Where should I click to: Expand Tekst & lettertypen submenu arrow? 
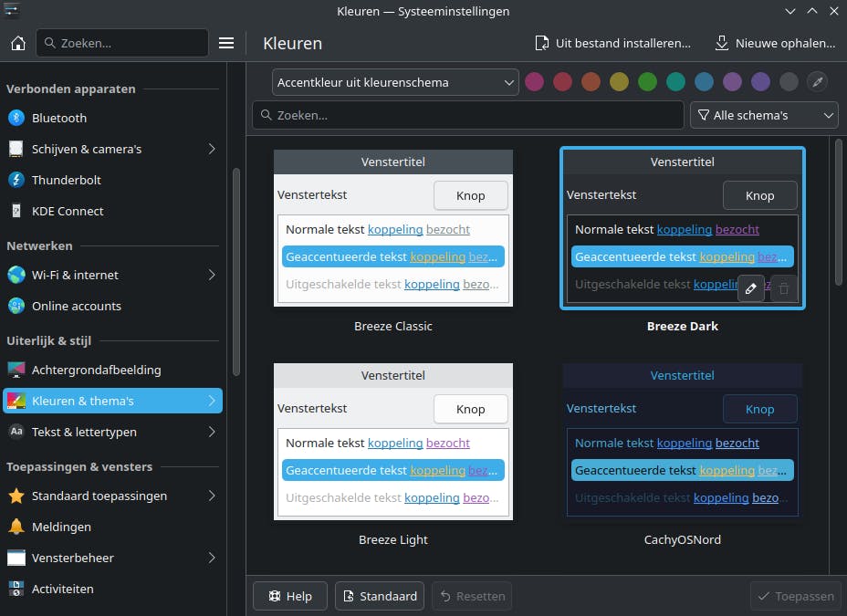click(212, 432)
